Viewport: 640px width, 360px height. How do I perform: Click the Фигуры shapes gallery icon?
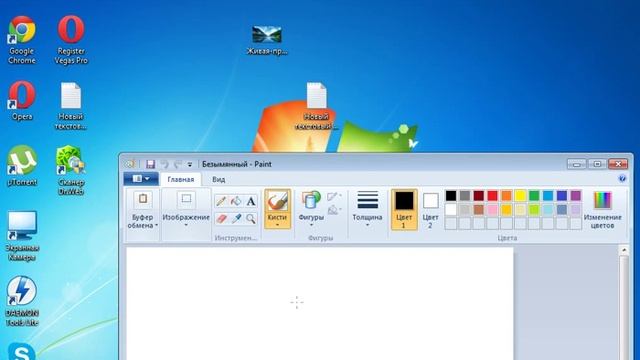click(311, 200)
